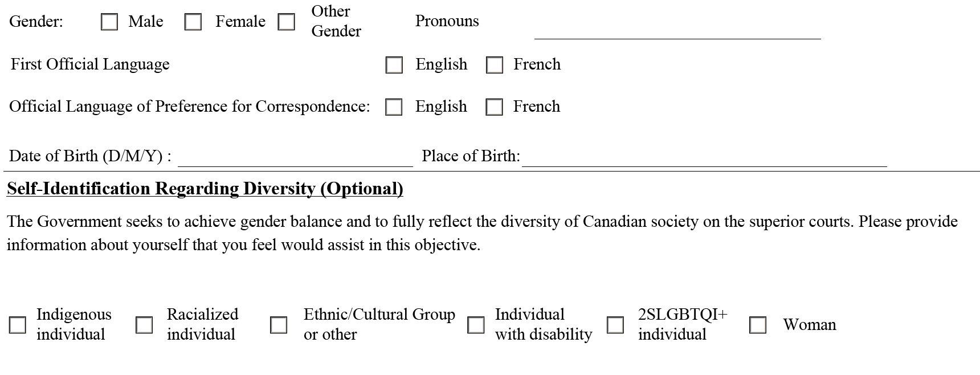Select French as correspondence language preference
Image resolution: width=980 pixels, height=375 pixels.
tap(494, 107)
